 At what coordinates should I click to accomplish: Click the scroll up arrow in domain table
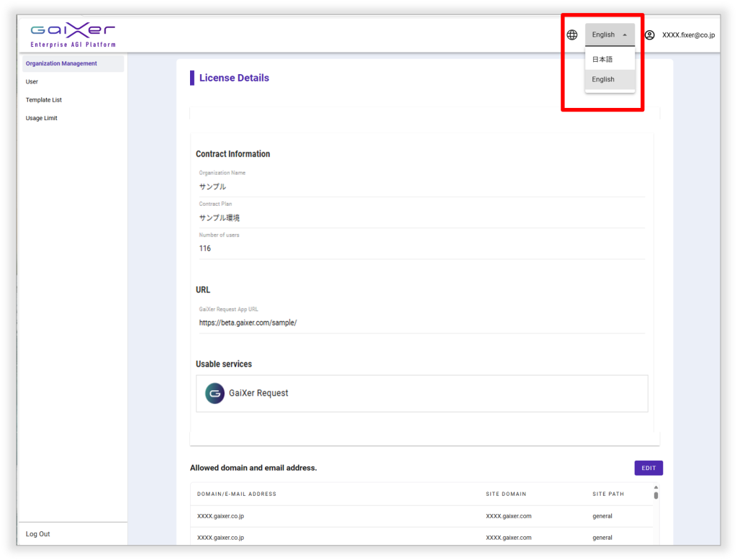(x=656, y=487)
